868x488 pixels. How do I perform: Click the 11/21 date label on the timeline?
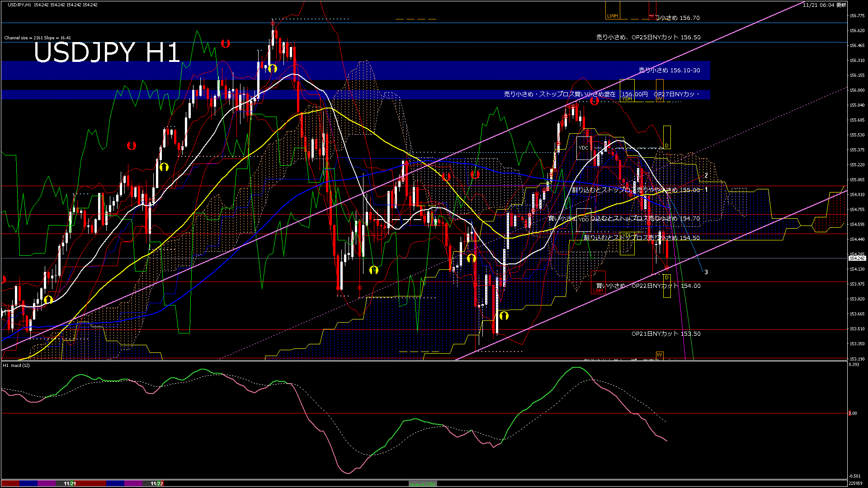click(x=70, y=483)
